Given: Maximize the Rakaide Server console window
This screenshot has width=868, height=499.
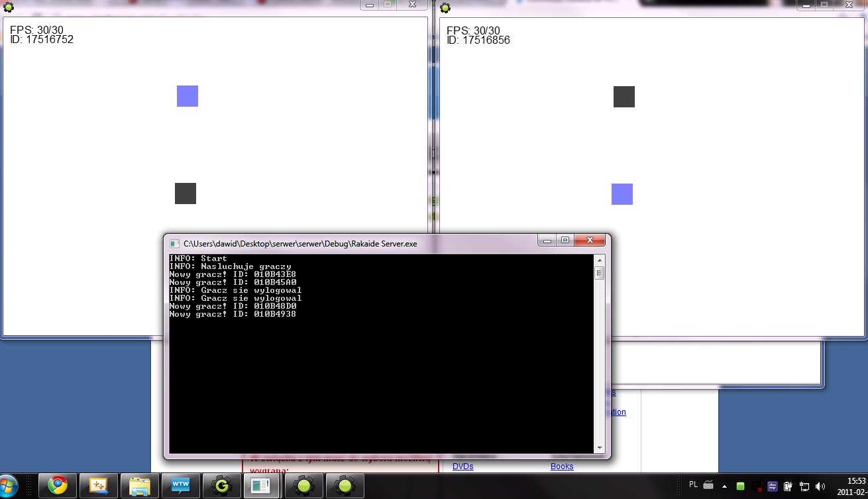Looking at the screenshot, I should point(565,240).
